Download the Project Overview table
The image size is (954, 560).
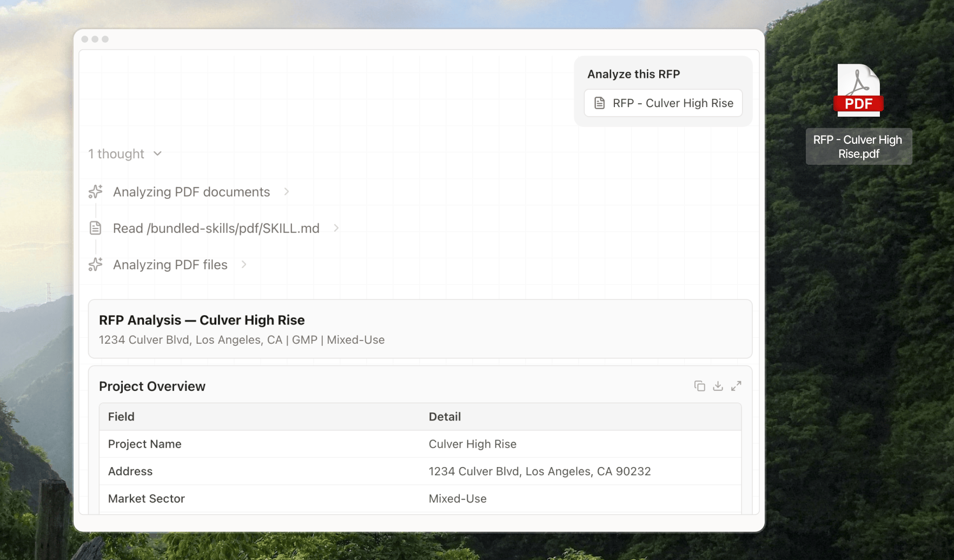point(718,386)
